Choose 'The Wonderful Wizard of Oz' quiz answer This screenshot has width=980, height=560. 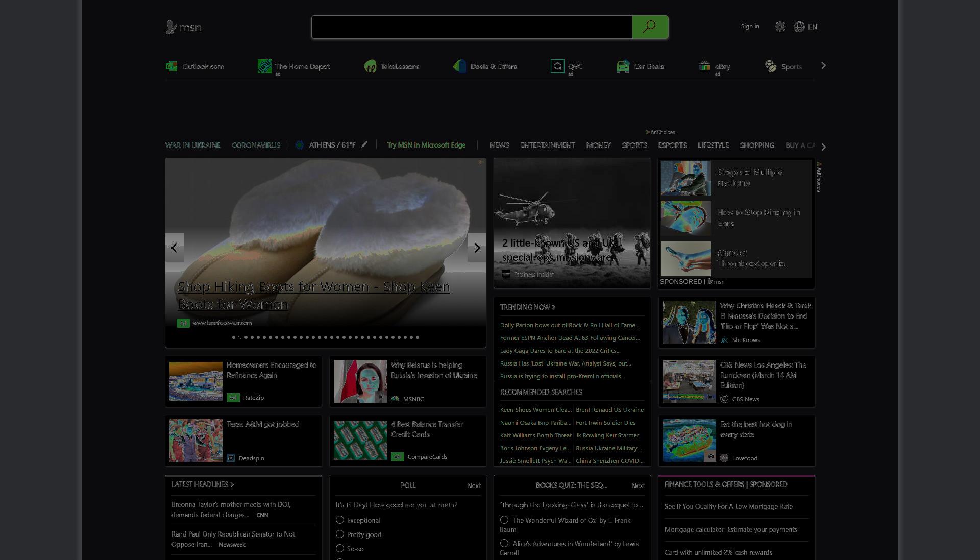pyautogui.click(x=504, y=520)
